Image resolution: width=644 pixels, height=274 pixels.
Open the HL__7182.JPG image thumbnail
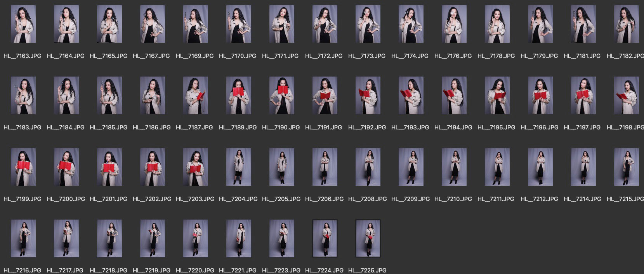point(626,24)
